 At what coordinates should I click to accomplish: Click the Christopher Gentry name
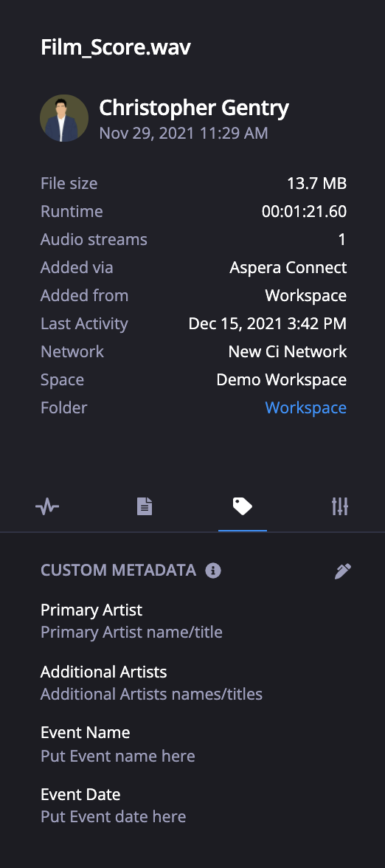click(x=193, y=108)
